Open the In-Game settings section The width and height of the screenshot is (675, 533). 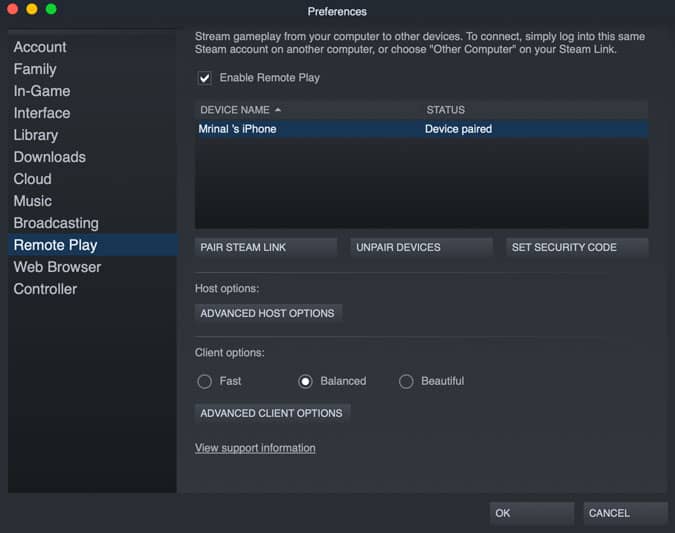tap(42, 91)
